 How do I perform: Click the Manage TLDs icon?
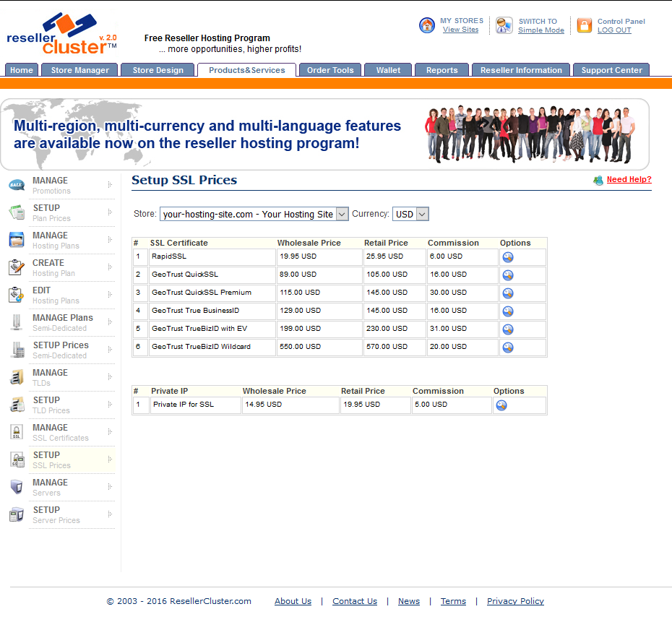click(x=17, y=377)
